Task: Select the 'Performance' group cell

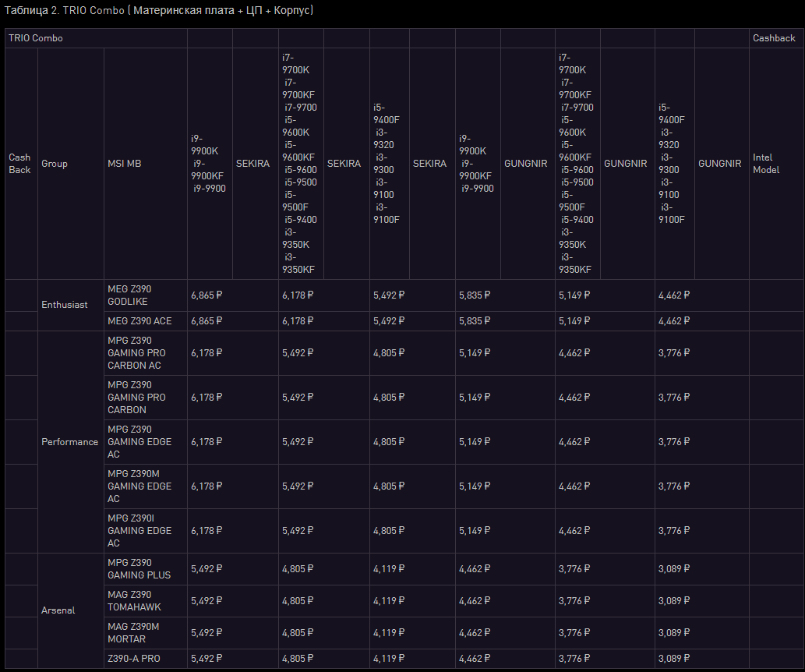Action: tap(69, 442)
